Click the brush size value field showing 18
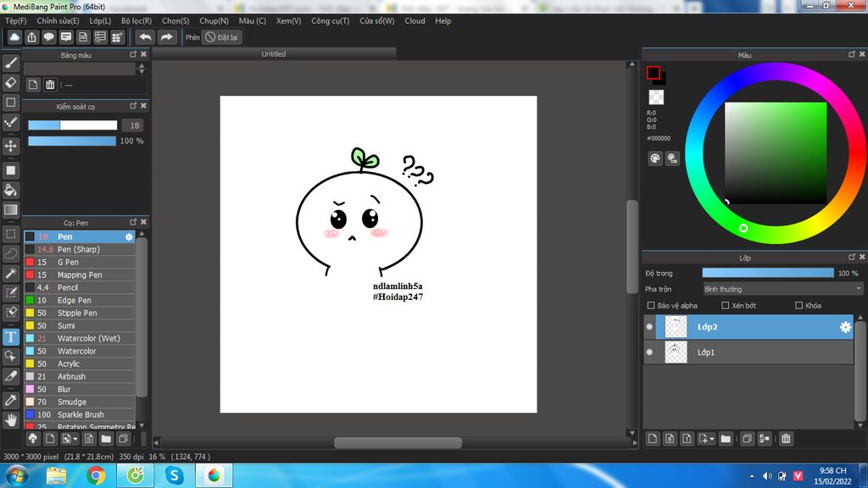868x488 pixels. (x=133, y=125)
